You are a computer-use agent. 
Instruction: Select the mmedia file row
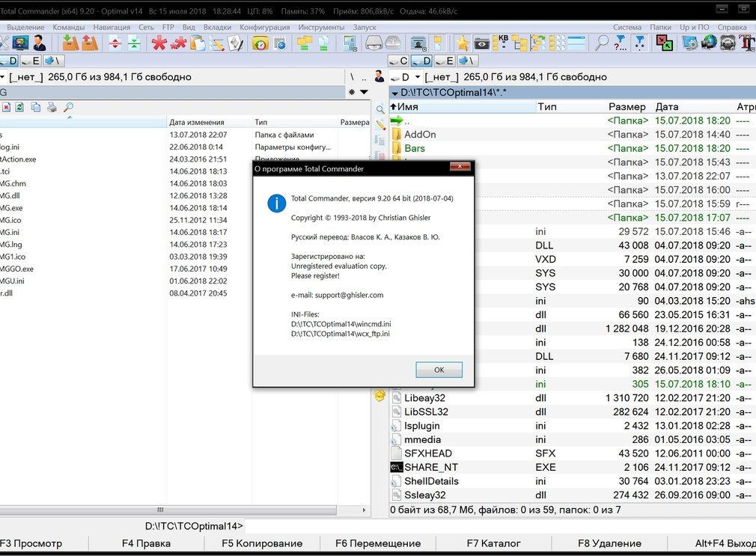tap(571, 440)
